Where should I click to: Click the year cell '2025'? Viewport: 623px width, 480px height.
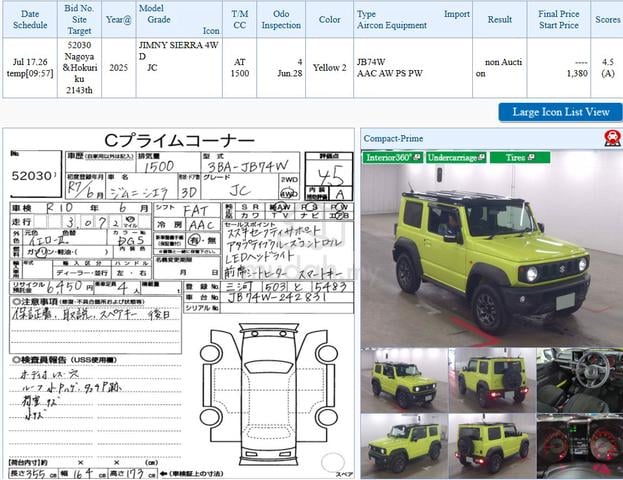(118, 68)
